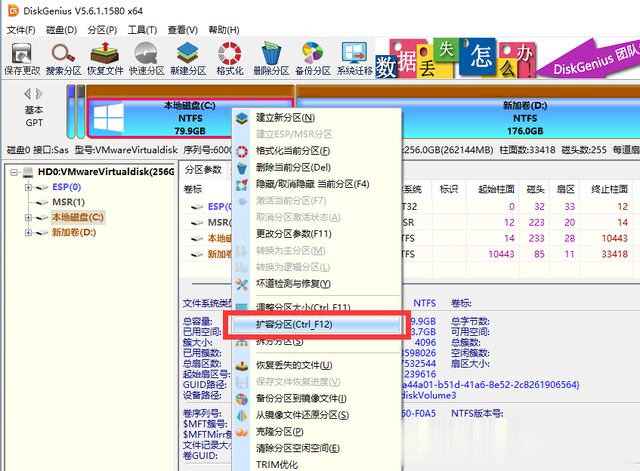
Task: Launch System Migration (系统迁移) tool
Action: coord(354,59)
